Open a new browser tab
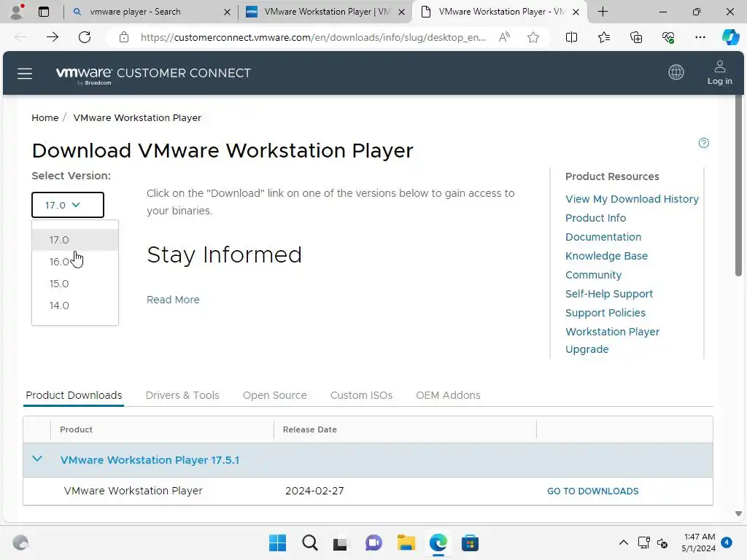This screenshot has width=747, height=560. click(603, 12)
